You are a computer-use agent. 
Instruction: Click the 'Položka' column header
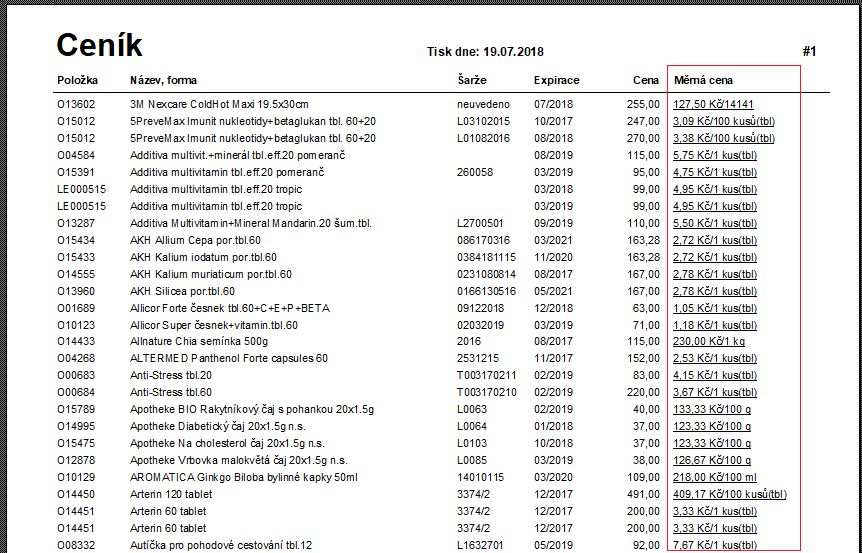coord(78,80)
